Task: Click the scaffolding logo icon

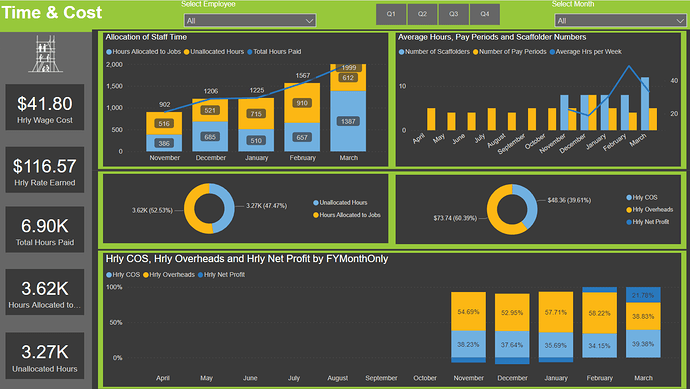Action: pos(45,54)
